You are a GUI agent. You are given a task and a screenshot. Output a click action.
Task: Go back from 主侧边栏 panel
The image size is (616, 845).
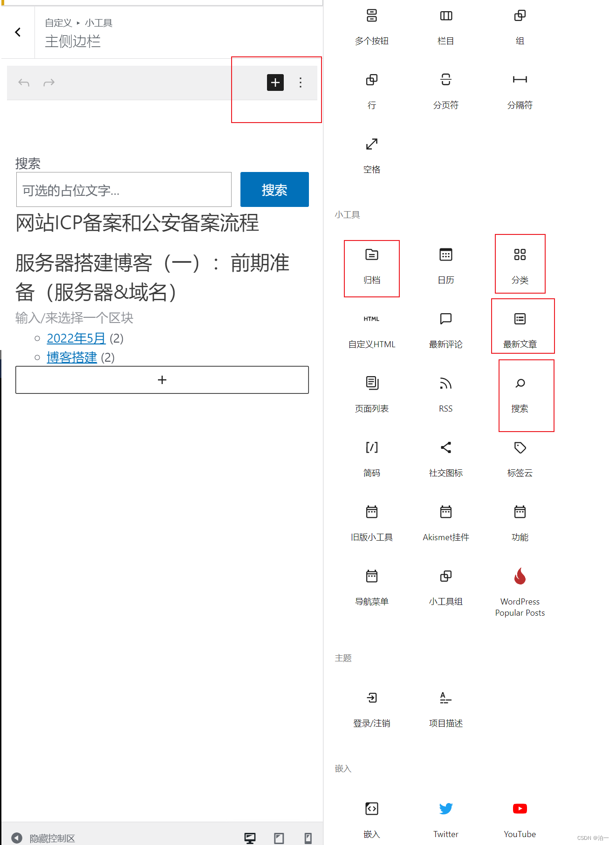pos(18,32)
